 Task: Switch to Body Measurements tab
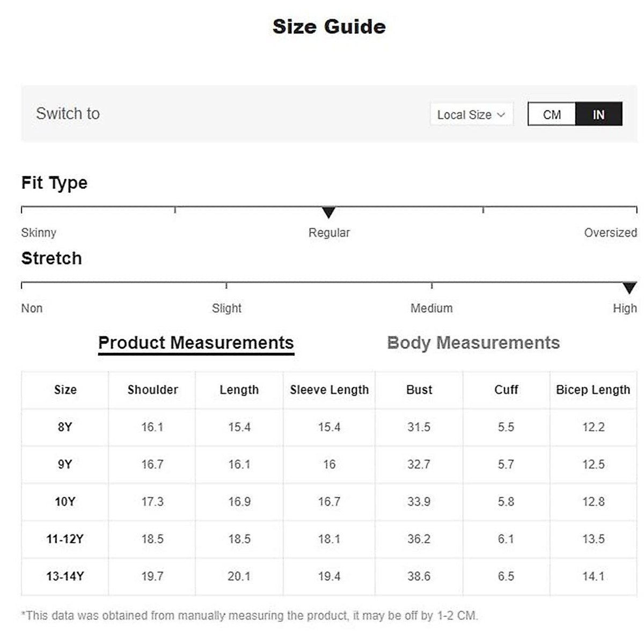(x=473, y=342)
